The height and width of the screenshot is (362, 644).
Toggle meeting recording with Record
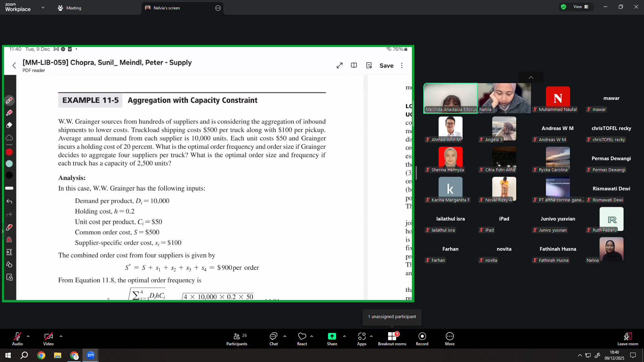[x=422, y=339]
